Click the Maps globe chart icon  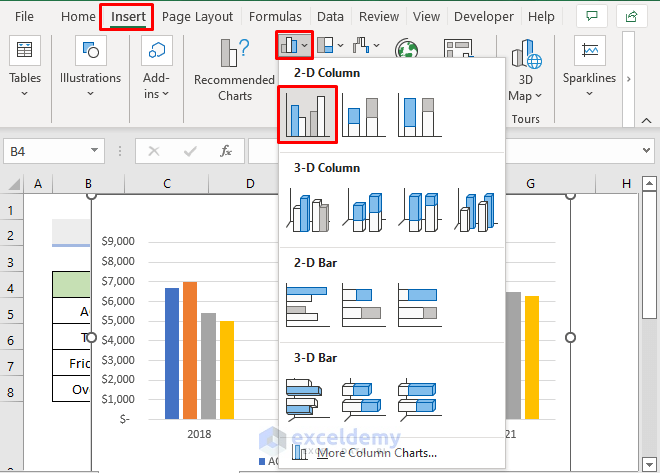point(406,49)
